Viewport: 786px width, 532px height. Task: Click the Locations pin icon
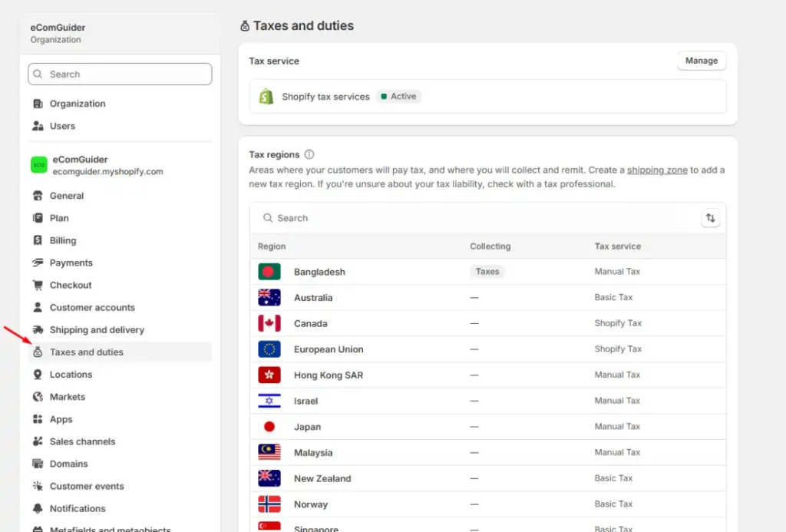coord(38,374)
